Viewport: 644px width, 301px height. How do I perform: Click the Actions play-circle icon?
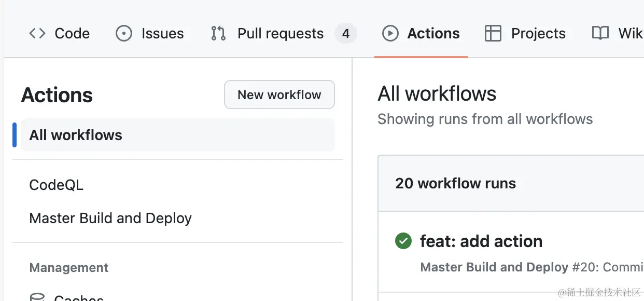[390, 34]
